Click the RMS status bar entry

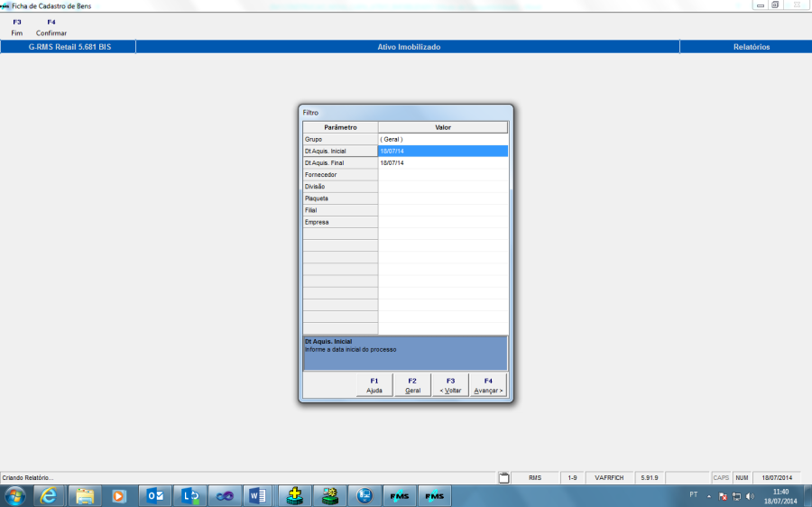(535, 477)
